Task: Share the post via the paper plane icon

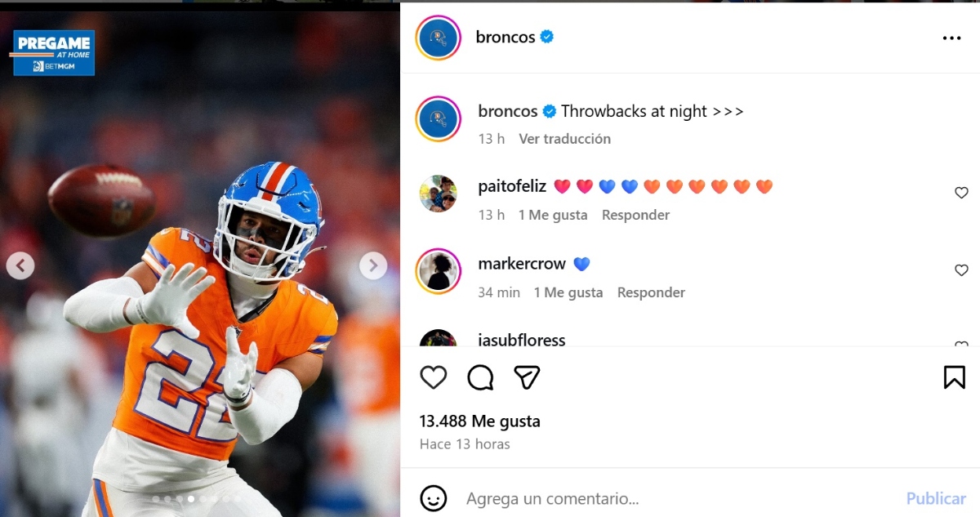Action: point(528,377)
